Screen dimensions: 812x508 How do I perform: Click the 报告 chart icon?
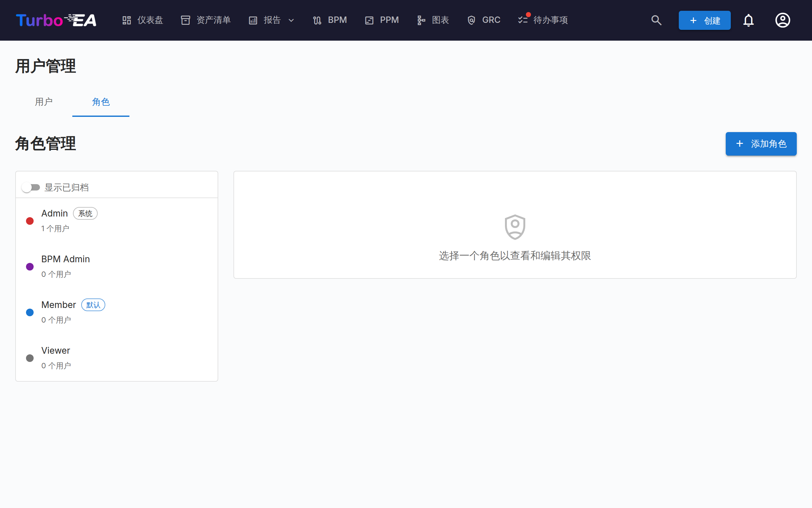[x=253, y=20]
